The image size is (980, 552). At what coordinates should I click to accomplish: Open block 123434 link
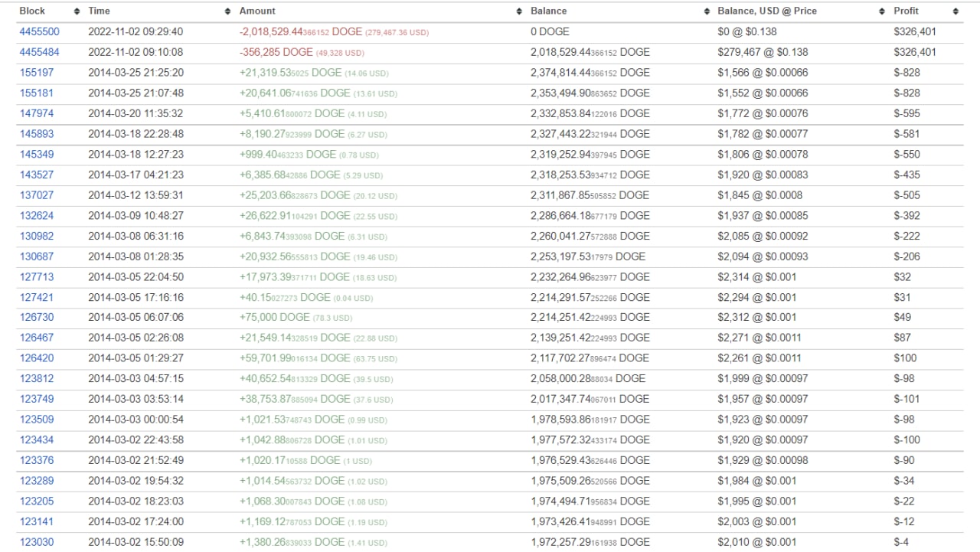[37, 440]
